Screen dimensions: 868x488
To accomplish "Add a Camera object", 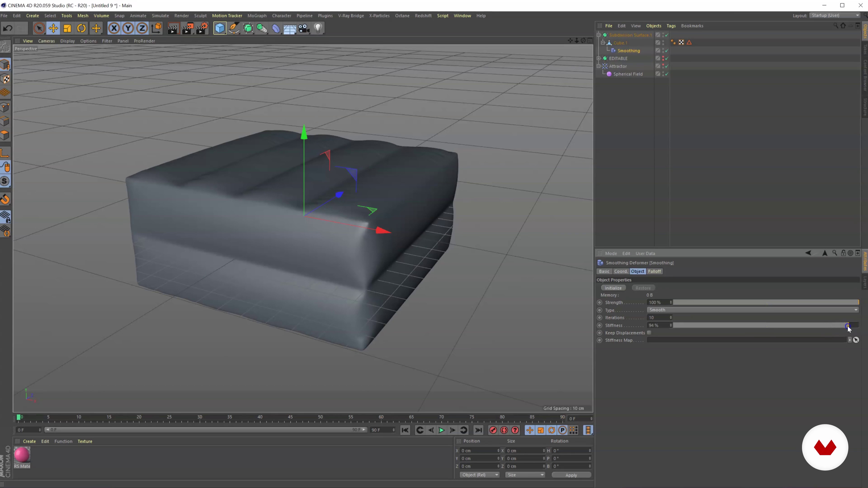I will [x=304, y=28].
